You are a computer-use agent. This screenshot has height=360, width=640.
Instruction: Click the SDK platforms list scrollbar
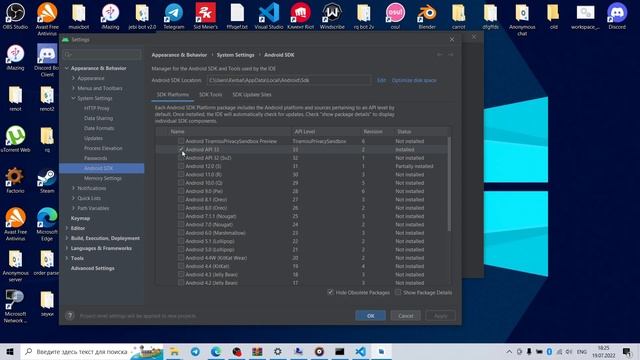pos(449,184)
